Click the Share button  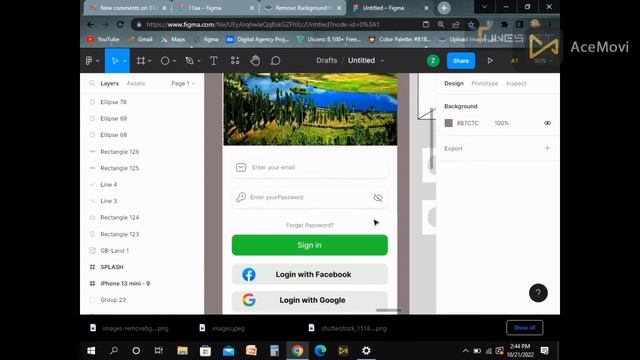click(461, 61)
